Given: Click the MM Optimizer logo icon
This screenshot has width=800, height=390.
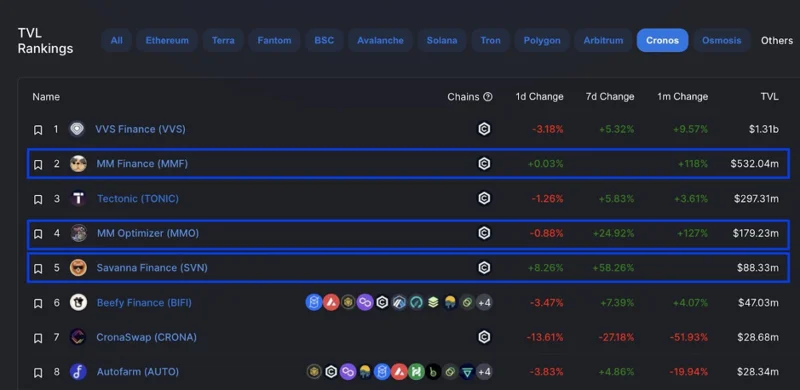Looking at the screenshot, I should (79, 233).
